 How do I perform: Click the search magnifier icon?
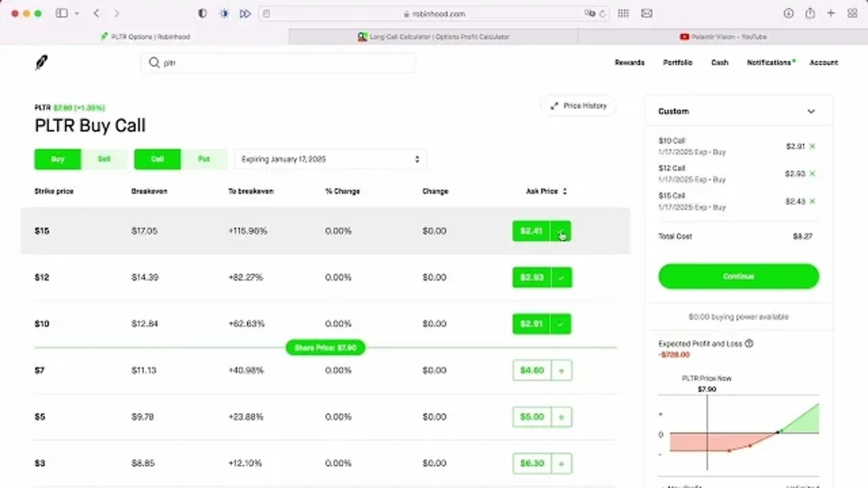(154, 62)
